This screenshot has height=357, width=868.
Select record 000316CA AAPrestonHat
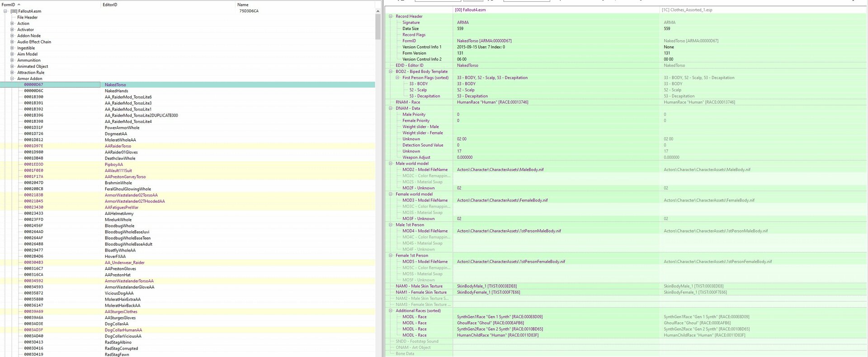(x=188, y=275)
